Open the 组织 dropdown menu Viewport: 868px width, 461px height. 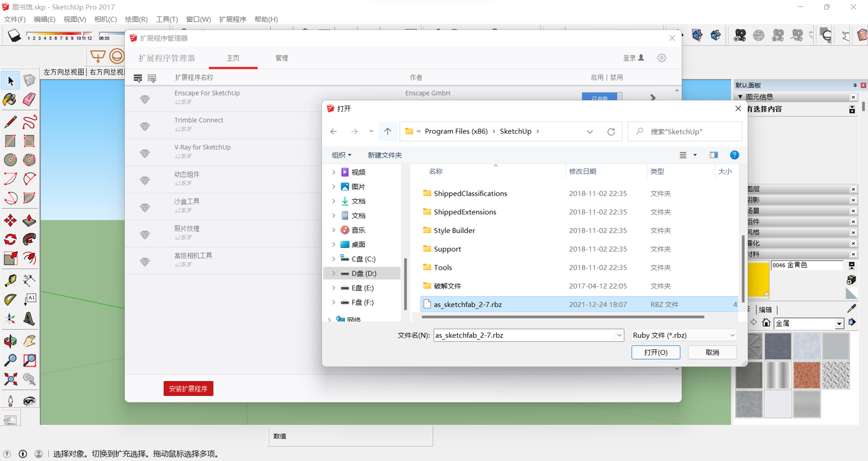pyautogui.click(x=341, y=155)
